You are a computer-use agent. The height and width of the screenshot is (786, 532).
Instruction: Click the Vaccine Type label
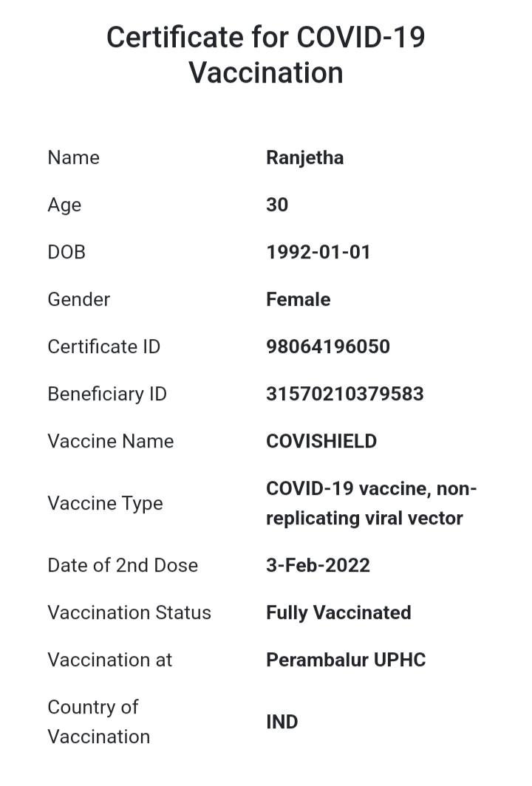click(x=105, y=503)
